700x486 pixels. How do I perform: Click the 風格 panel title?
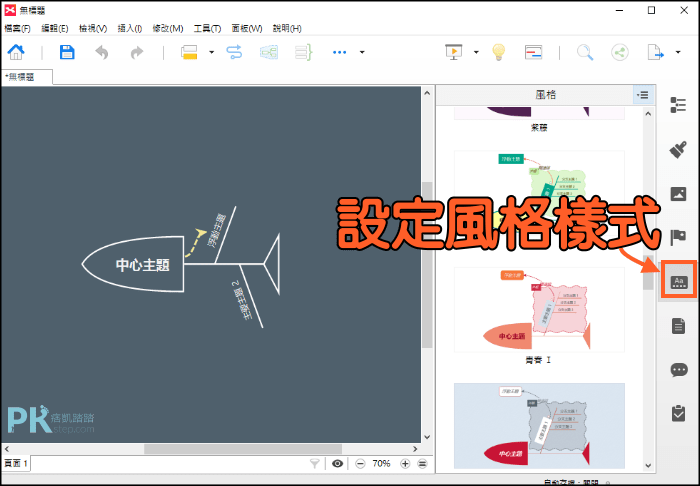click(545, 95)
